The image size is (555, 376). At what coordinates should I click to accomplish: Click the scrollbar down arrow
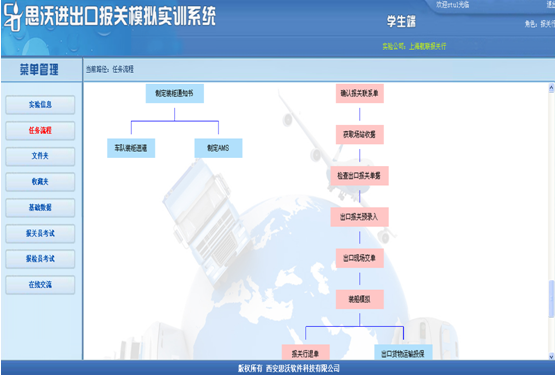click(551, 356)
